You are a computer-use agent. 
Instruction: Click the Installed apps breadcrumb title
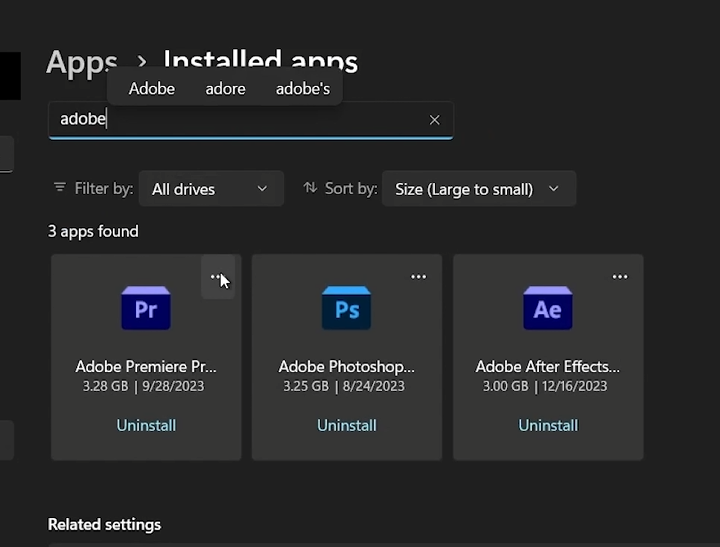[260, 60]
